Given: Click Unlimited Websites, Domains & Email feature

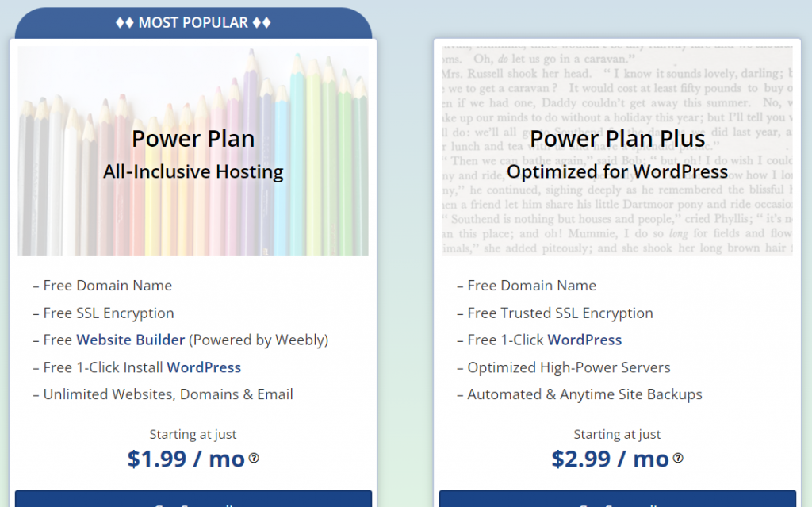Looking at the screenshot, I should pos(163,394).
